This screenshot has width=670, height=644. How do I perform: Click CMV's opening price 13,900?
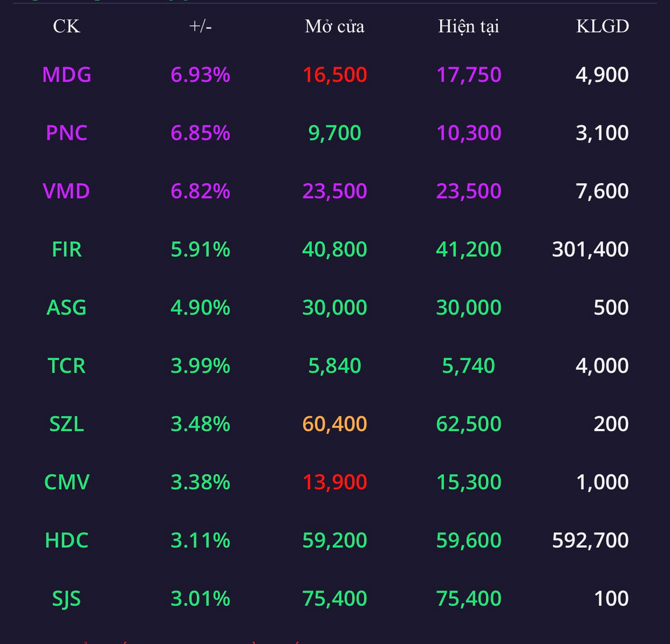(335, 482)
